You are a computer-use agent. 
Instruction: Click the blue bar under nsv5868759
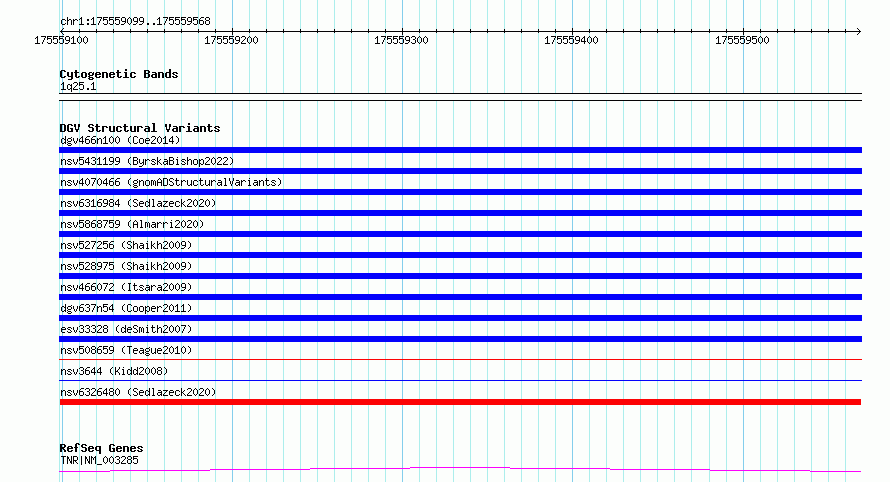pos(460,234)
